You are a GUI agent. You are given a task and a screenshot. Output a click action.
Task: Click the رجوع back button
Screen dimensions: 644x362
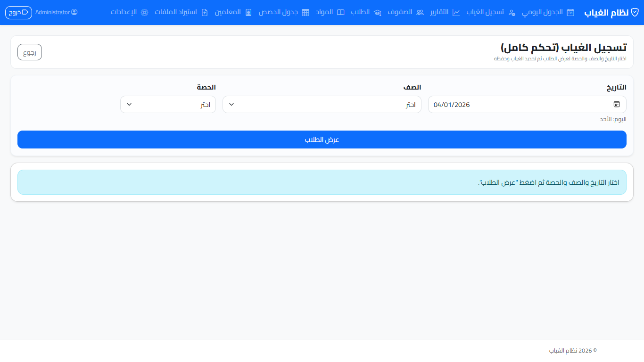(29, 52)
